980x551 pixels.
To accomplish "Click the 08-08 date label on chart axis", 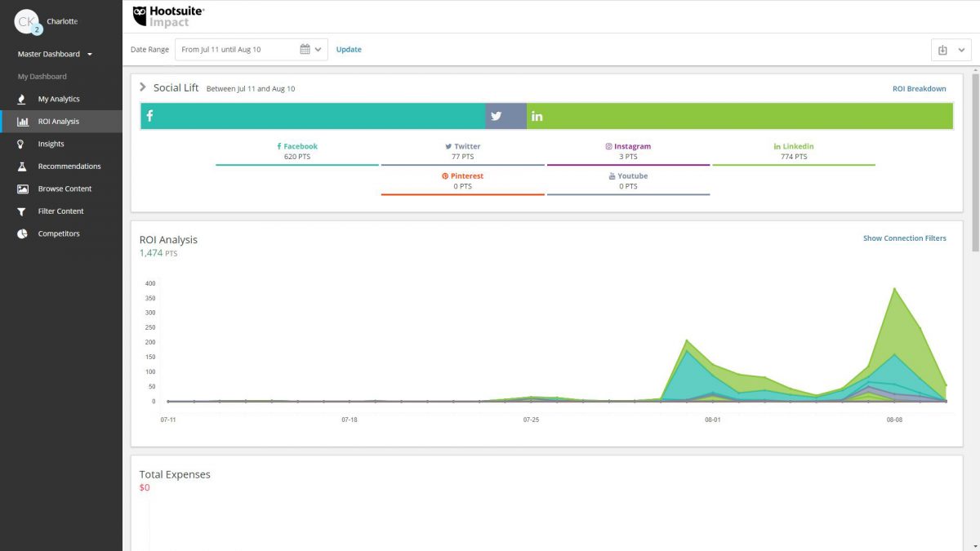I will pyautogui.click(x=895, y=420).
